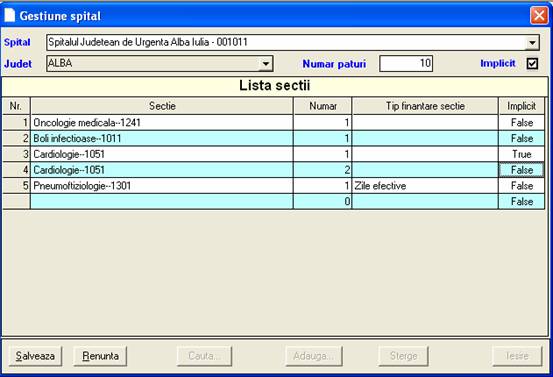Select Cardiologie--1051 cell in row 4
The image size is (553, 377).
coord(162,170)
